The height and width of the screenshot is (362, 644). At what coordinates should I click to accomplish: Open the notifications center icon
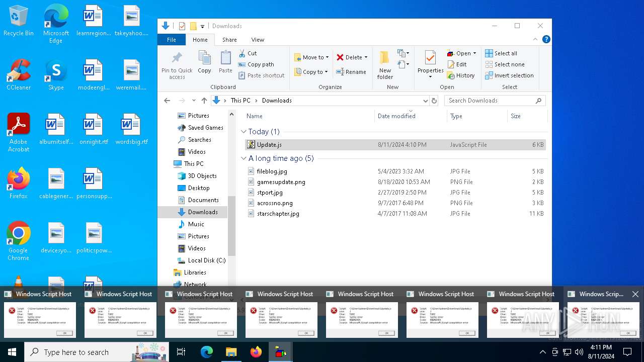pyautogui.click(x=627, y=352)
